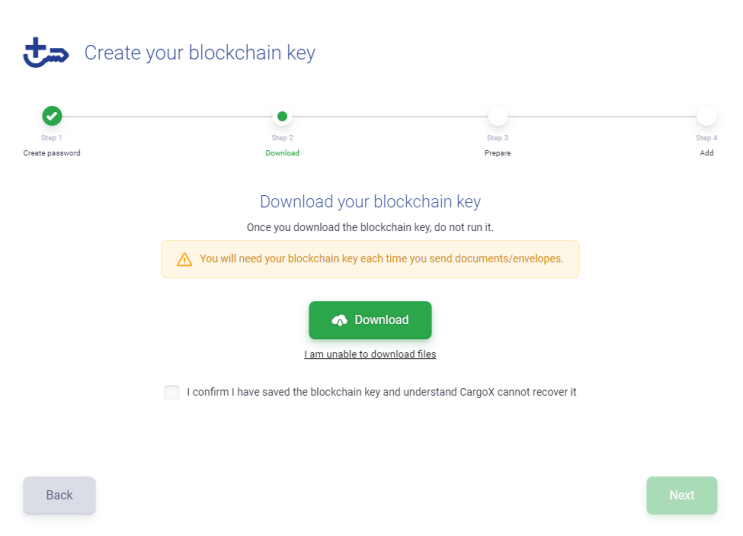Screen dimensions: 743x536
Task: Click the Step 3 empty circle marker
Action: pos(498,116)
